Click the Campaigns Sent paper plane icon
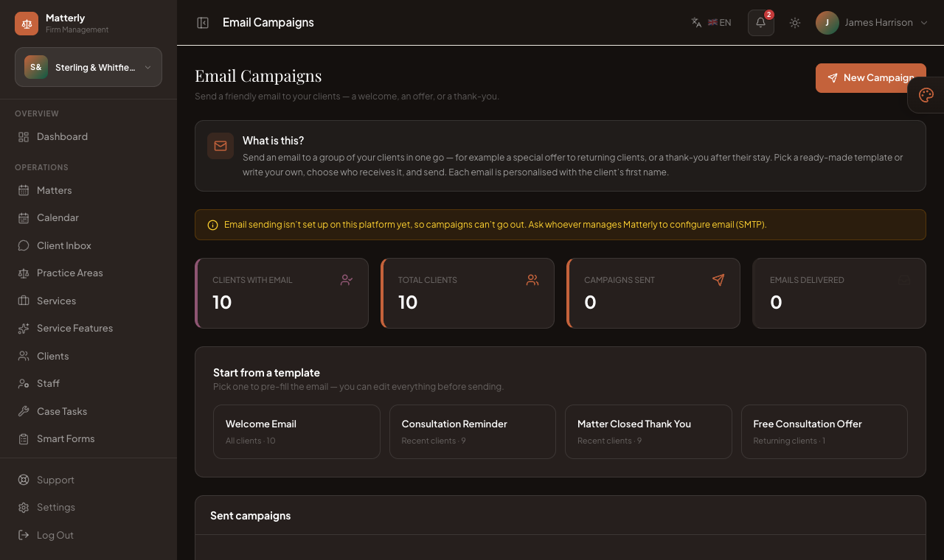This screenshot has height=560, width=944. 718,280
